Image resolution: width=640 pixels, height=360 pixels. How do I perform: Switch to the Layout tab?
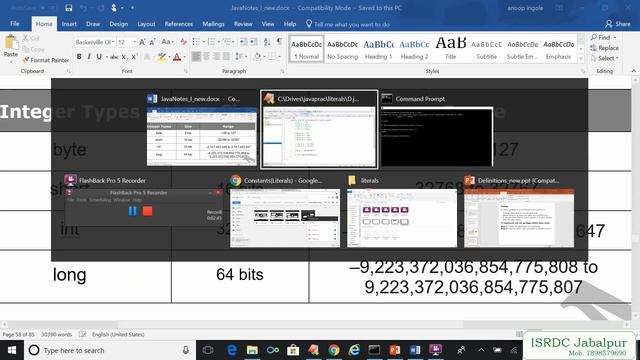tap(146, 24)
